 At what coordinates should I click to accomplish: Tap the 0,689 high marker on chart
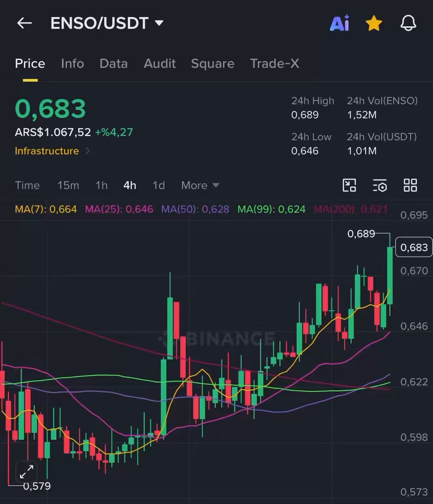[361, 234]
